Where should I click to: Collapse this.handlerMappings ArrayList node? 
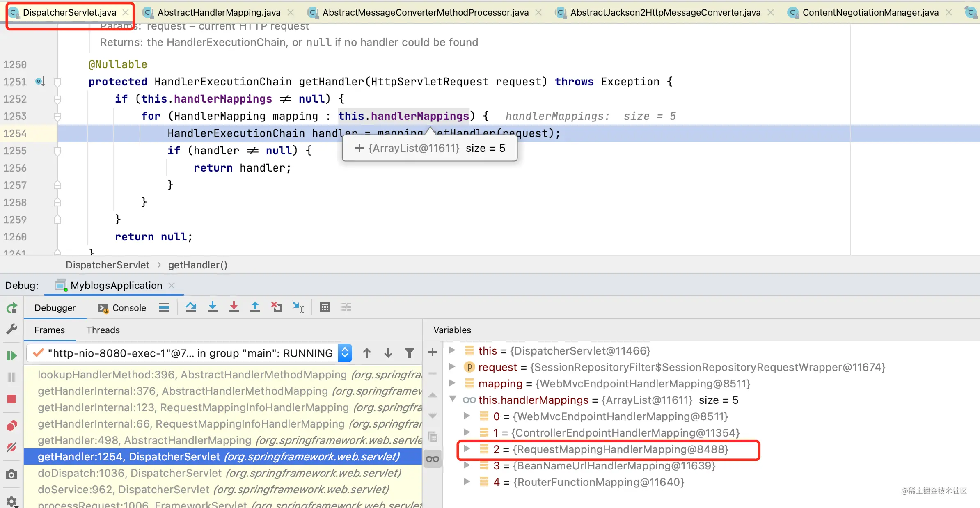[x=453, y=399]
